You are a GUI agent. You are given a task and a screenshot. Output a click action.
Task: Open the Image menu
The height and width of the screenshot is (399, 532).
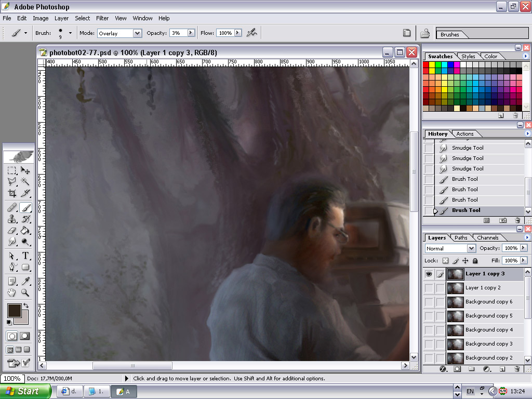41,18
